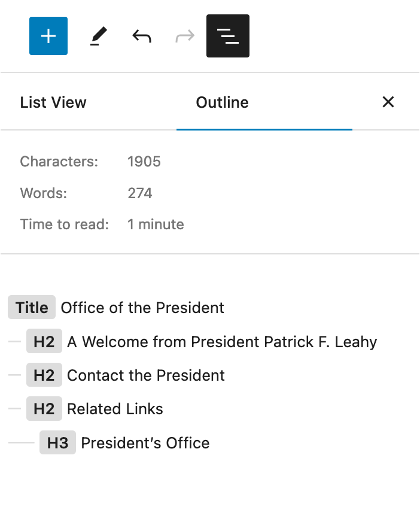Click the Title badge in outline
Screen dimensions: 420x528
coord(32,308)
